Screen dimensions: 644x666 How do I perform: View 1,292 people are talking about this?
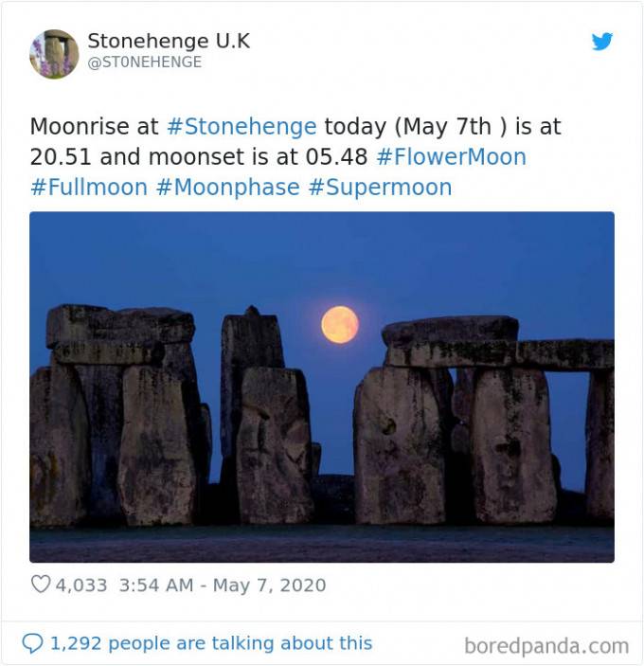(x=211, y=643)
